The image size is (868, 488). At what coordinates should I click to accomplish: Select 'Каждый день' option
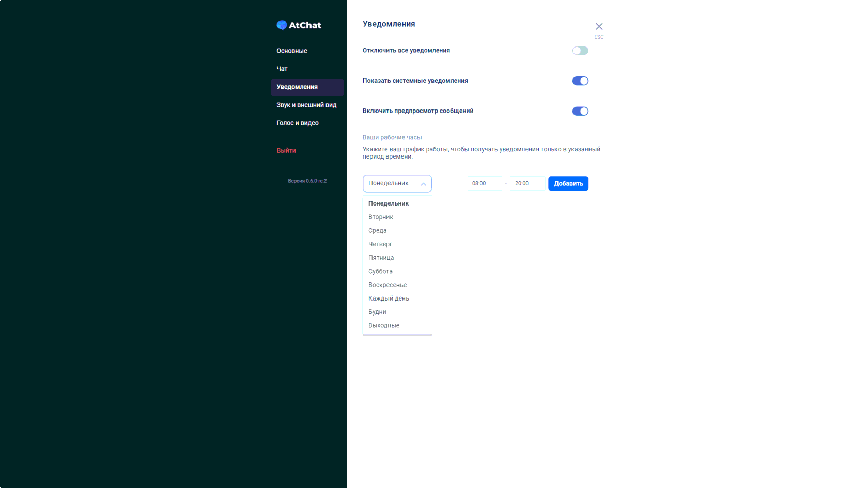[397, 298]
